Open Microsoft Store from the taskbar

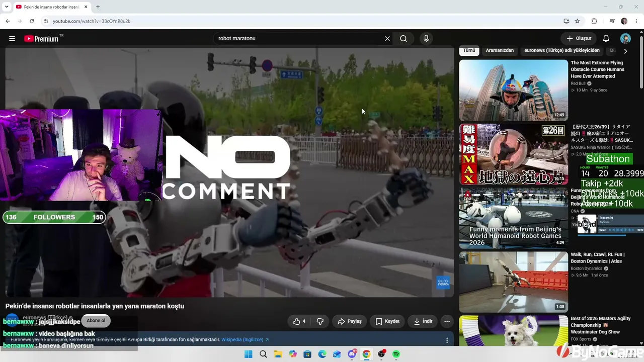click(307, 354)
